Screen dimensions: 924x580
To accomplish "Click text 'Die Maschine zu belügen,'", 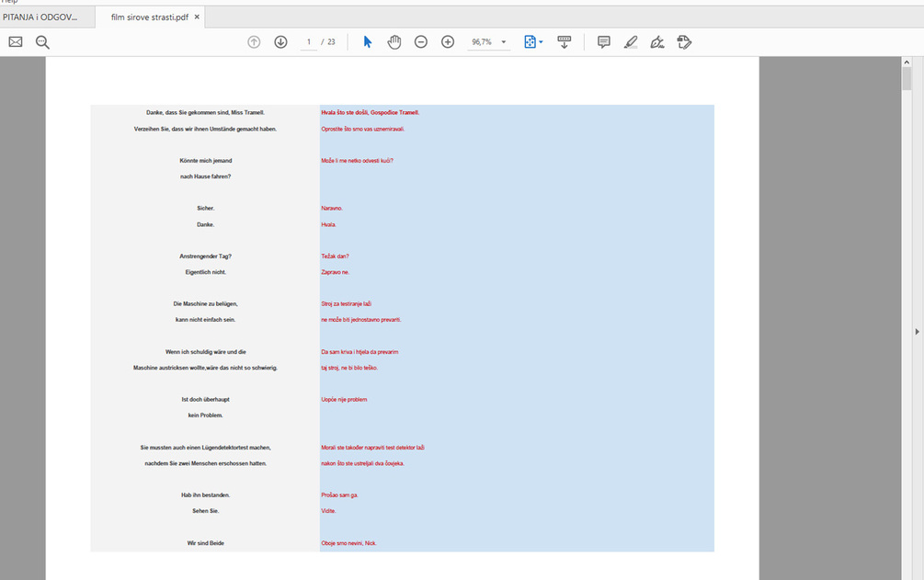I will [x=206, y=304].
